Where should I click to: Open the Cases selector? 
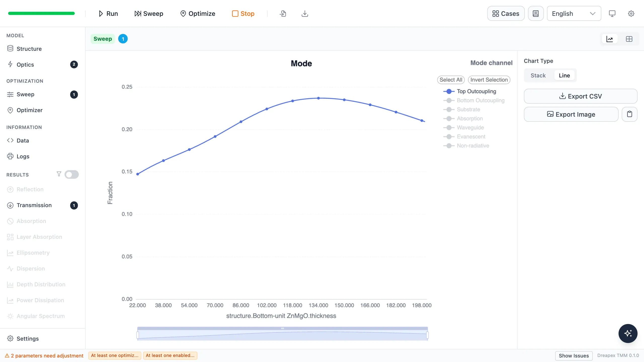click(506, 14)
